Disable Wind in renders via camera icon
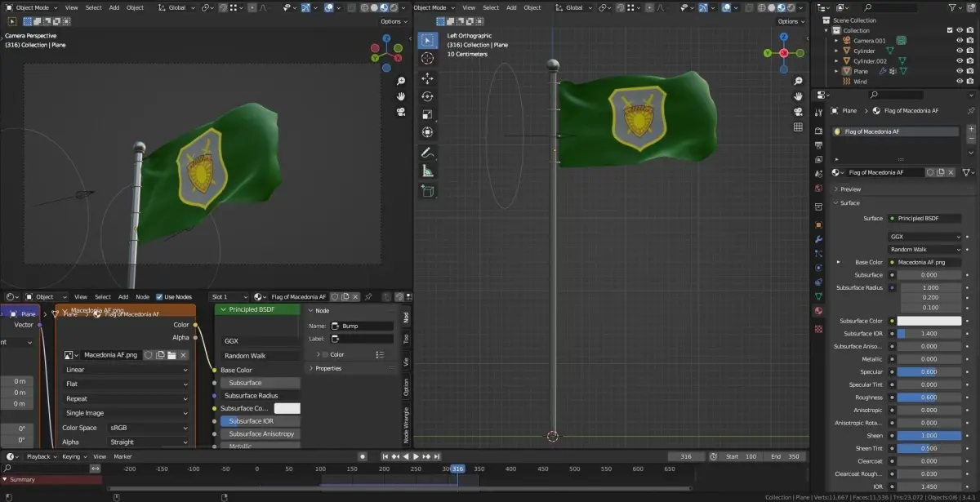Viewport: 980px width, 502px height. coord(971,82)
